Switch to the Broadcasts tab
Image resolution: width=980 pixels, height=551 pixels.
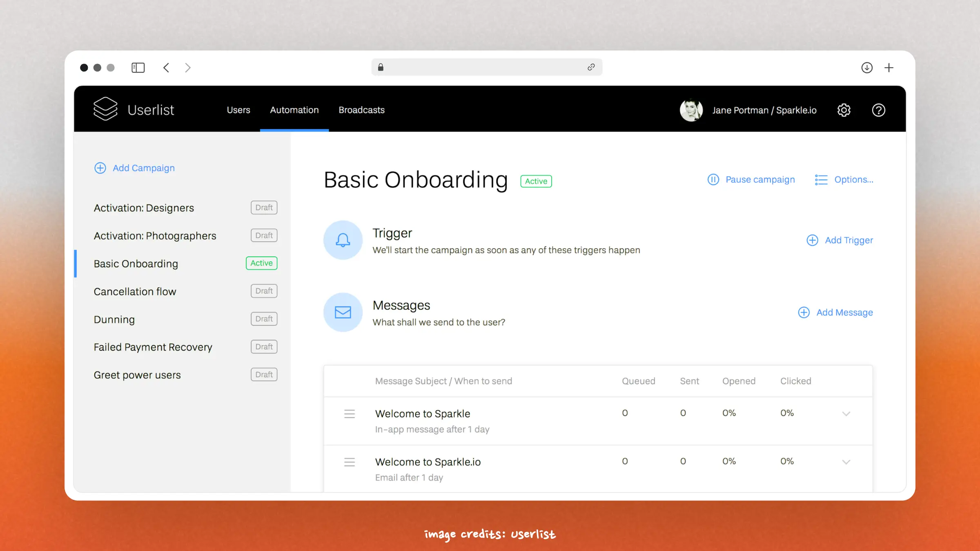(x=361, y=110)
